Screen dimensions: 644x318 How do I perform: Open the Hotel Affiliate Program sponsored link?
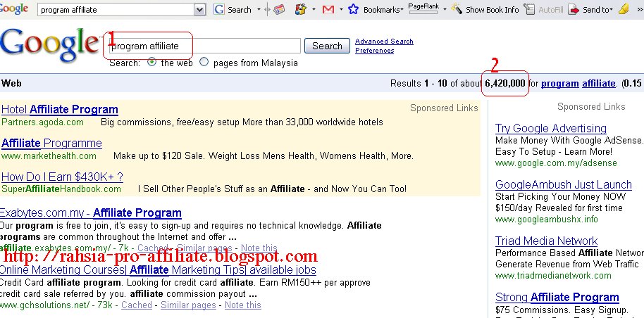[x=60, y=110]
